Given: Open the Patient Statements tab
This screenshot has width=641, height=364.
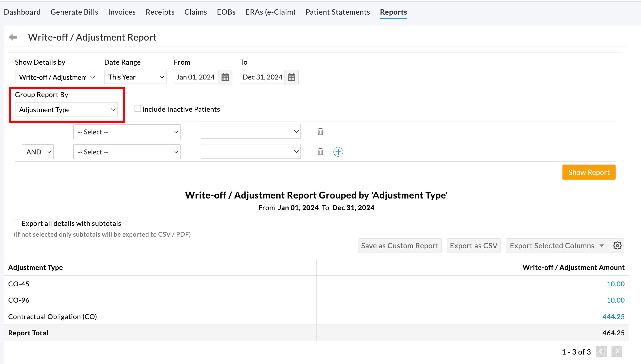Looking at the screenshot, I should click(338, 12).
